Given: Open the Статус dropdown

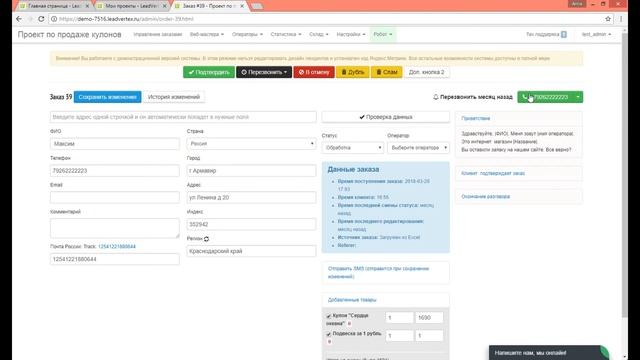Looking at the screenshot, I should [353, 147].
